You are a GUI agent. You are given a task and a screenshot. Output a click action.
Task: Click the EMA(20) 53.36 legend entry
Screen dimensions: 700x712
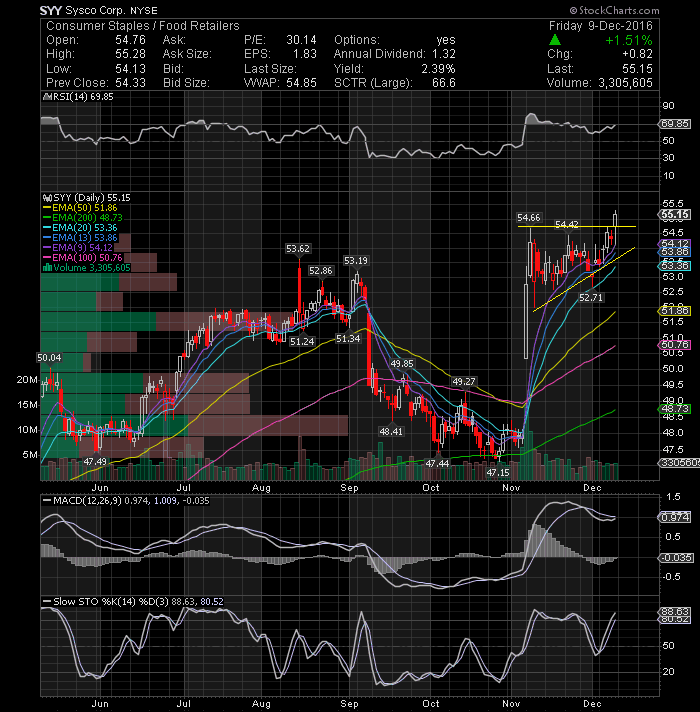[80, 227]
